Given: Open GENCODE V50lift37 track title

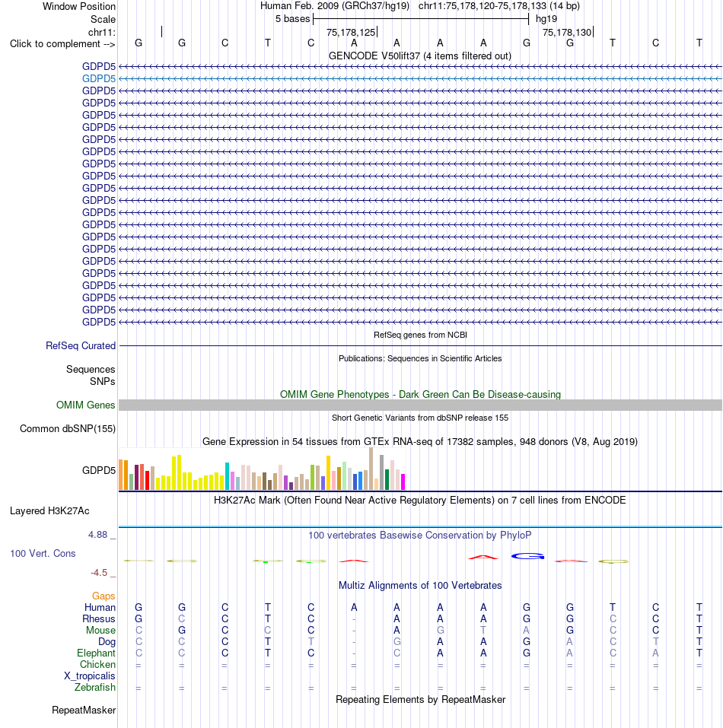Looking at the screenshot, I should click(420, 56).
